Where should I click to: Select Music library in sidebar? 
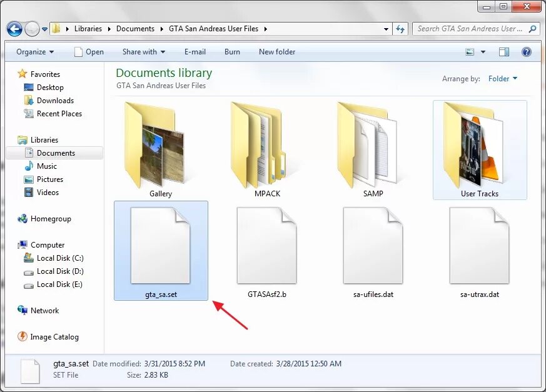coord(41,166)
